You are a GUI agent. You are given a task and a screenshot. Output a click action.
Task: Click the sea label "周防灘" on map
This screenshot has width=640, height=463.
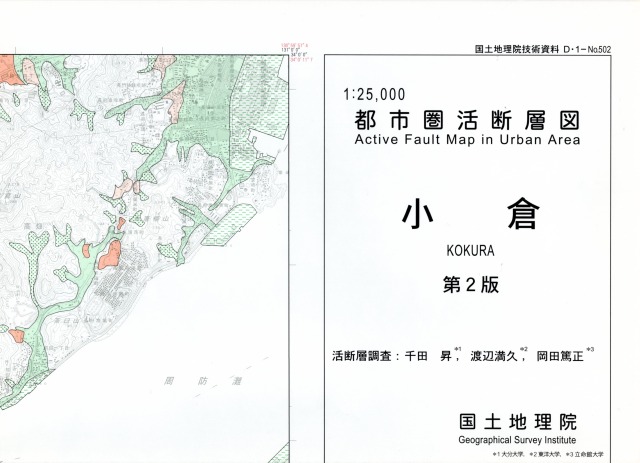[x=203, y=382]
